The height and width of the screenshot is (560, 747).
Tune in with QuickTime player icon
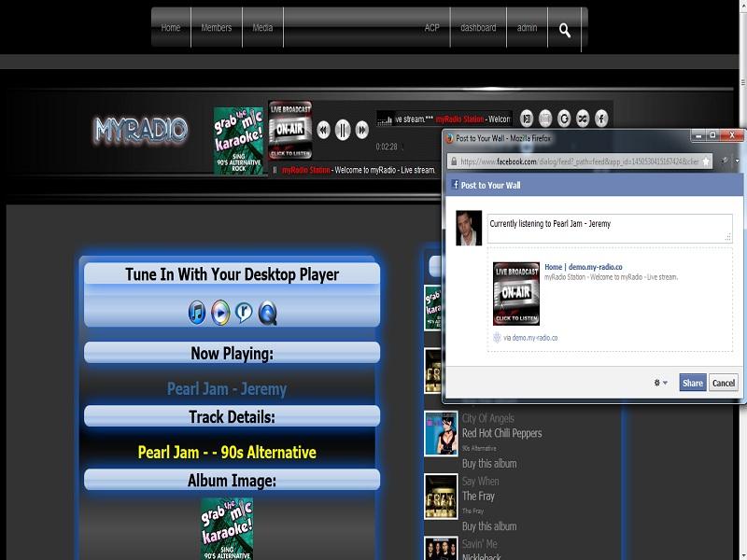click(267, 313)
